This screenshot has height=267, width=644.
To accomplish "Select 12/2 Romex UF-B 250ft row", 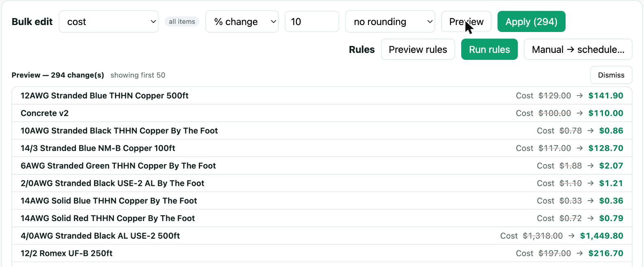I will [x=322, y=253].
